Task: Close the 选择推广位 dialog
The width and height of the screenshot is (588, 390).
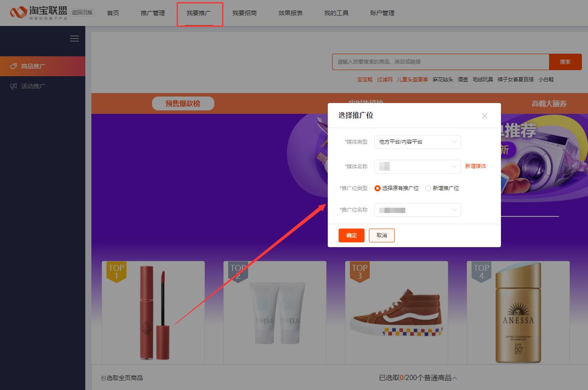Action: (484, 116)
